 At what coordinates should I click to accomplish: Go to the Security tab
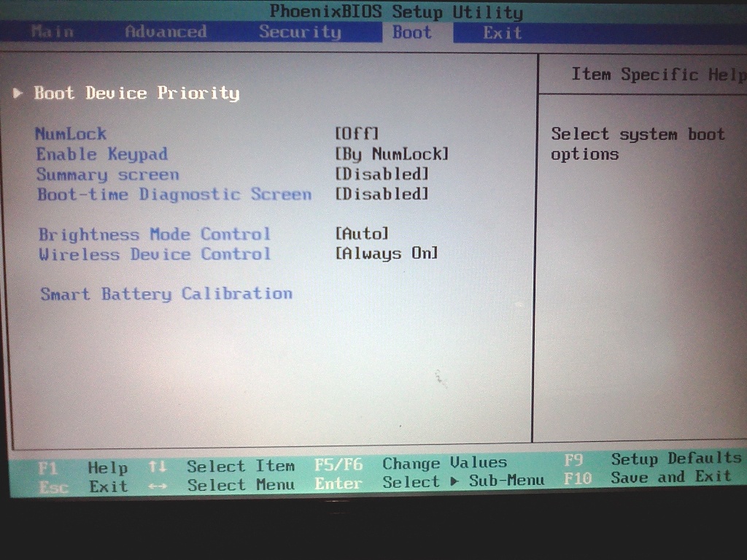tap(300, 32)
